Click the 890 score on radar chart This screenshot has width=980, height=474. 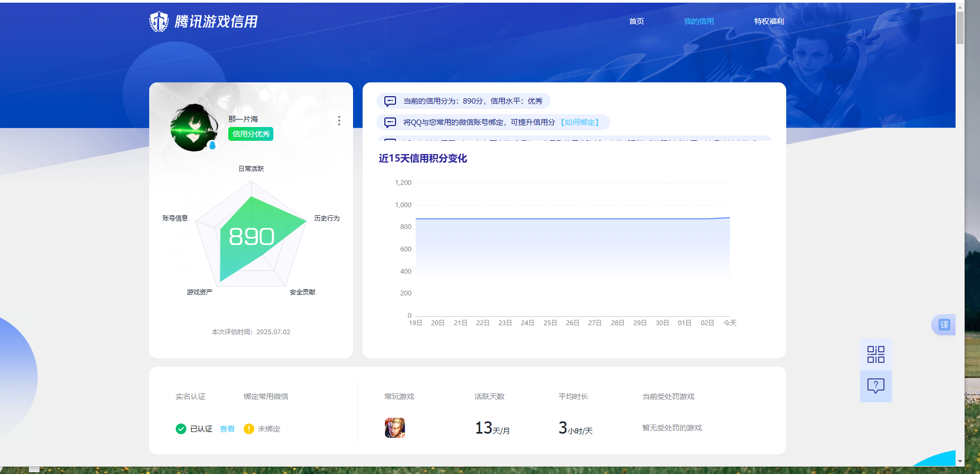tap(252, 236)
